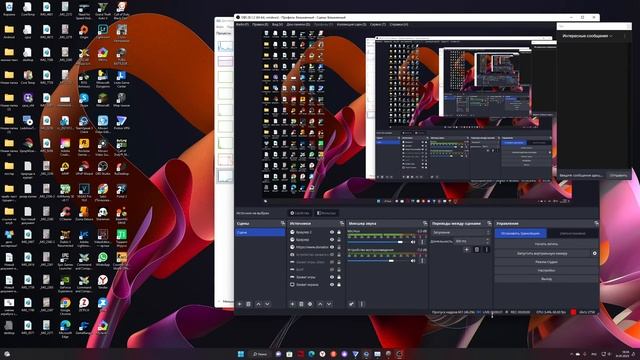Image resolution: width=640 pixels, height=360 pixels.
Task: Click the 'Начать запись' start recording button
Action: (546, 244)
